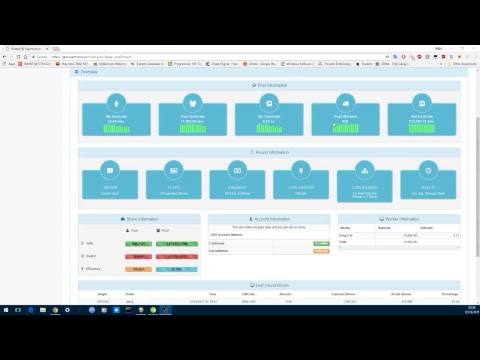Open the Other bookmarks folder

tap(462, 64)
